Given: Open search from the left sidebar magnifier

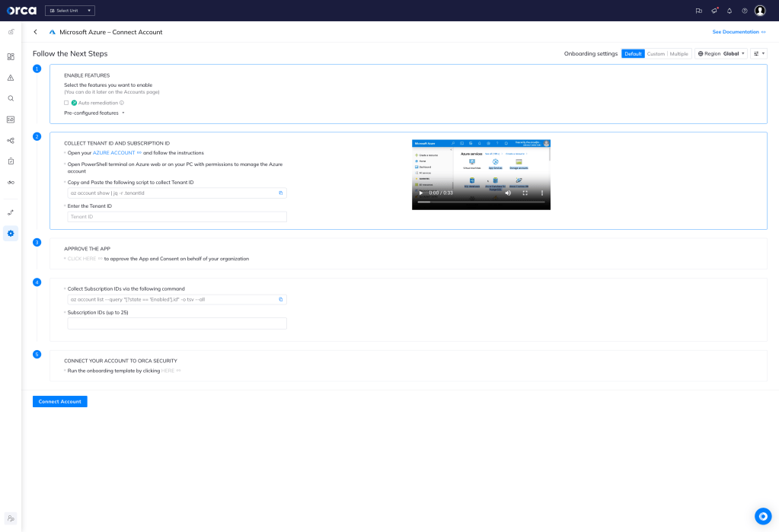Looking at the screenshot, I should pyautogui.click(x=10, y=98).
